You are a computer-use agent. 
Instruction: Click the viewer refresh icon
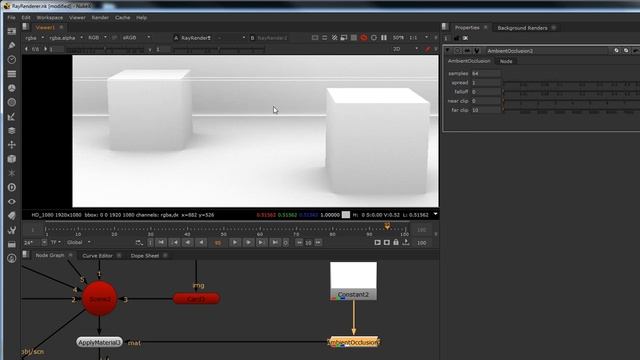(x=373, y=38)
